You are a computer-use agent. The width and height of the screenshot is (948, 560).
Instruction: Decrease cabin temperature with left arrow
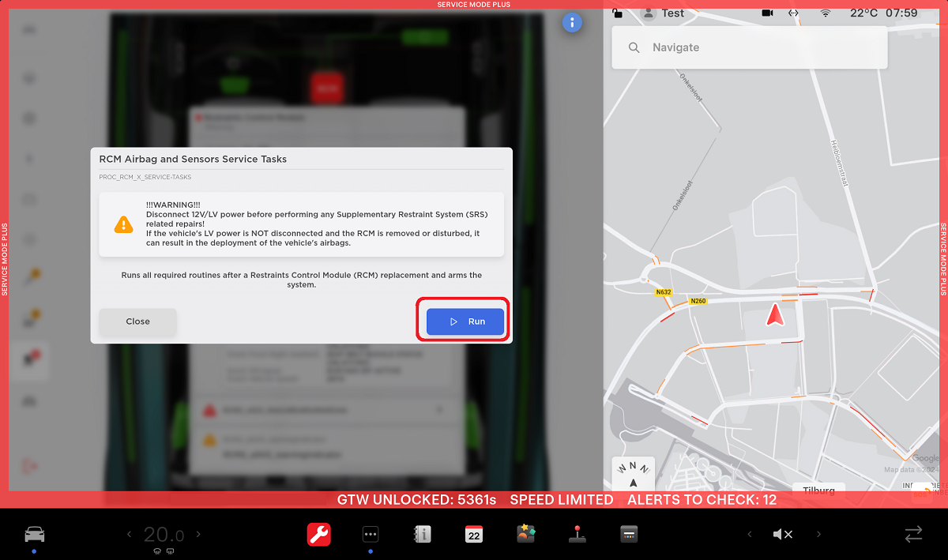(x=130, y=535)
